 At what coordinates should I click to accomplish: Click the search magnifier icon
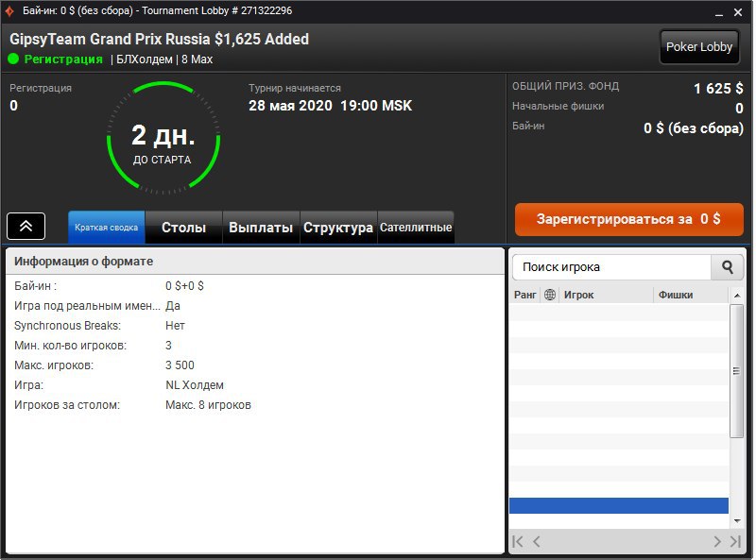pos(727,267)
